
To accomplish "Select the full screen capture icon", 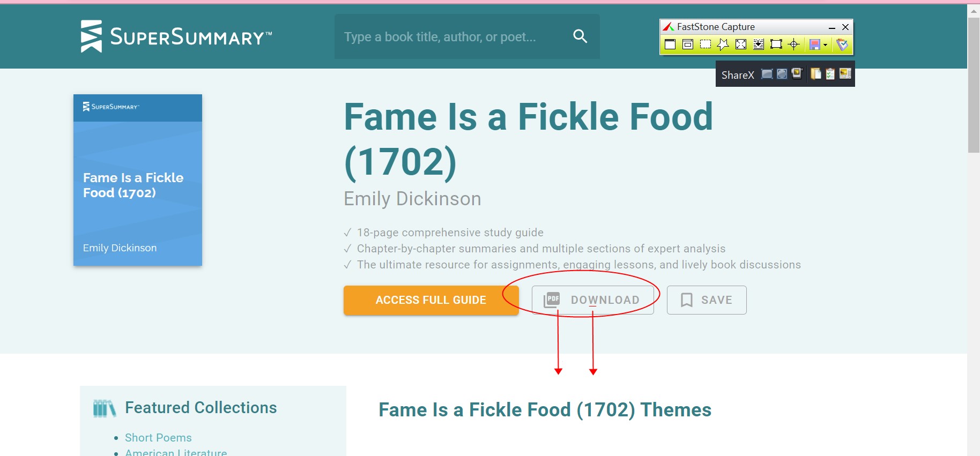I will pos(741,44).
